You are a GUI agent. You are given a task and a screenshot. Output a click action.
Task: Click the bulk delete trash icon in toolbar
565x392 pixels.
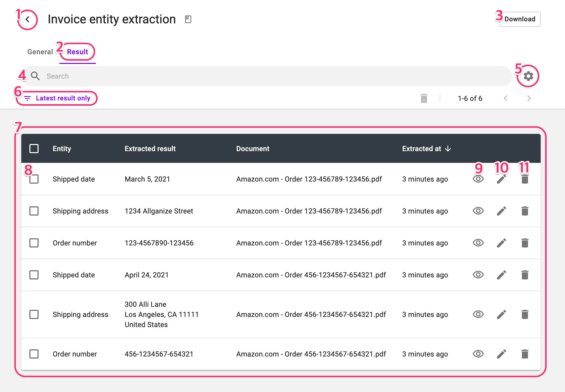pos(424,98)
